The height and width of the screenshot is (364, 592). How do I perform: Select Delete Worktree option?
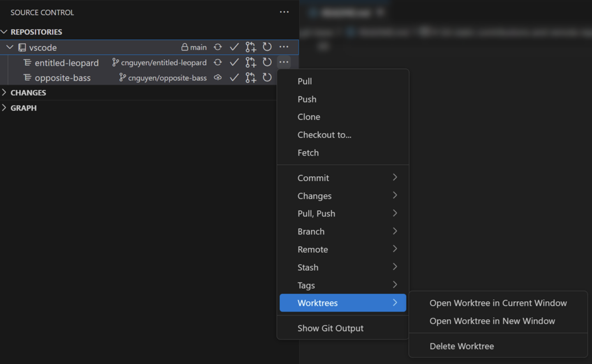pyautogui.click(x=462, y=346)
